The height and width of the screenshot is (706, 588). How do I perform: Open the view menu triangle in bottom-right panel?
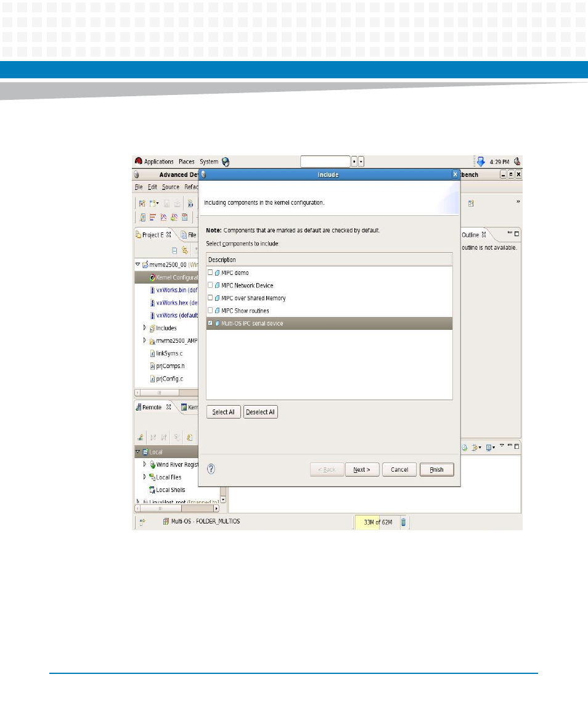click(502, 446)
